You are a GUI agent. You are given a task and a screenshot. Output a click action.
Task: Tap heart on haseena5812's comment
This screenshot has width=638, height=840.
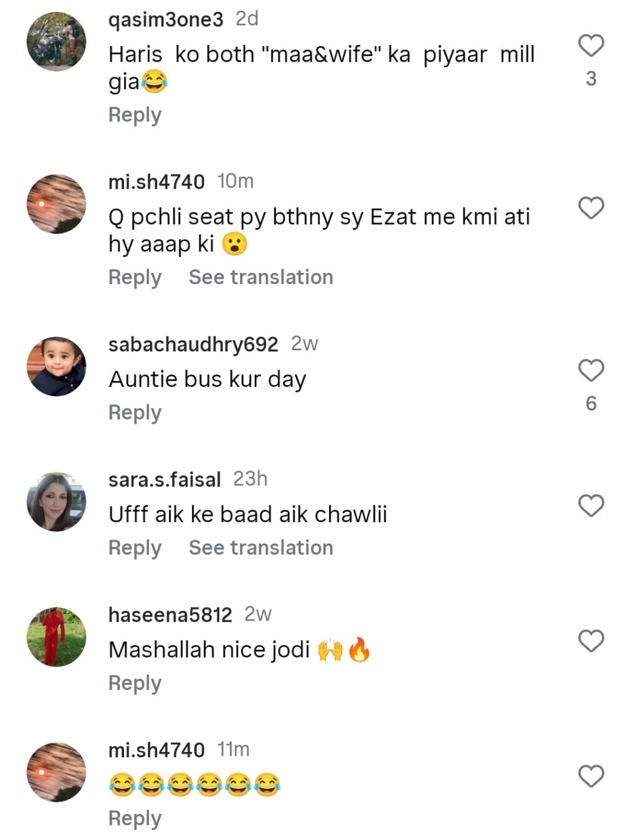[591, 641]
